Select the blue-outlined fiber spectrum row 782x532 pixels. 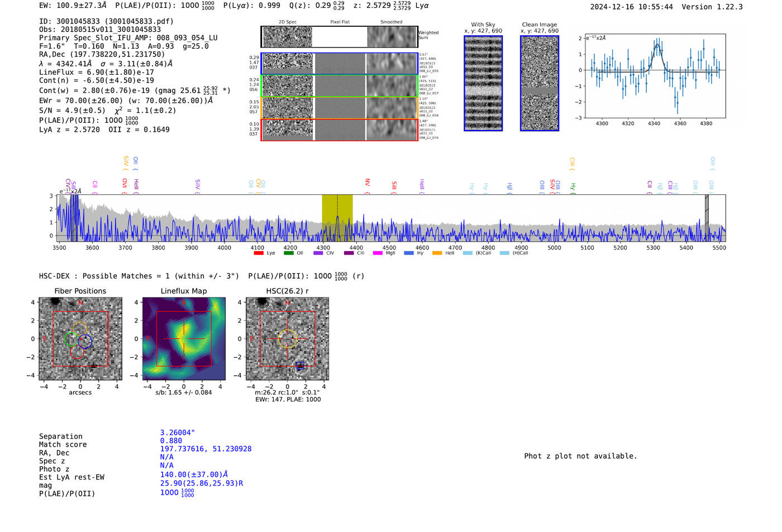(340, 64)
